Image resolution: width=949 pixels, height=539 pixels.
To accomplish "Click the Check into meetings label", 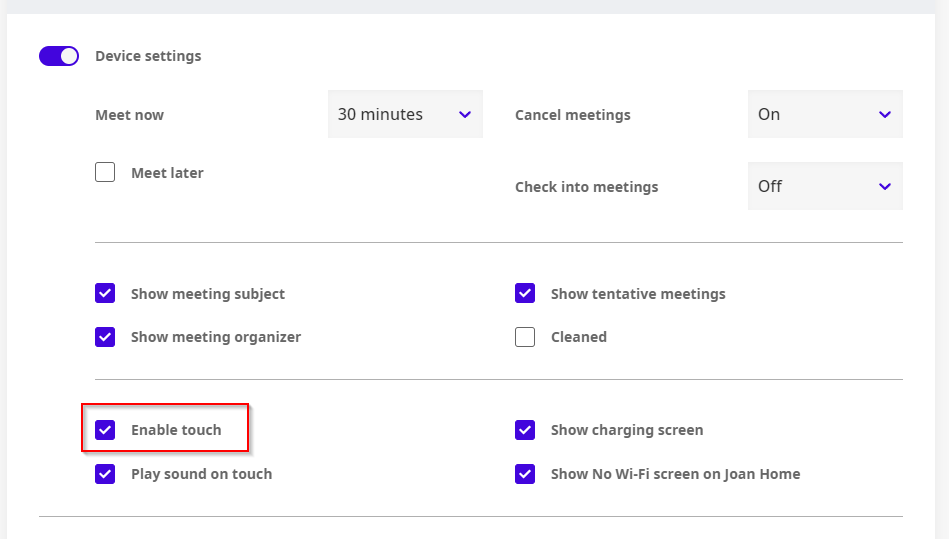I will pos(586,187).
